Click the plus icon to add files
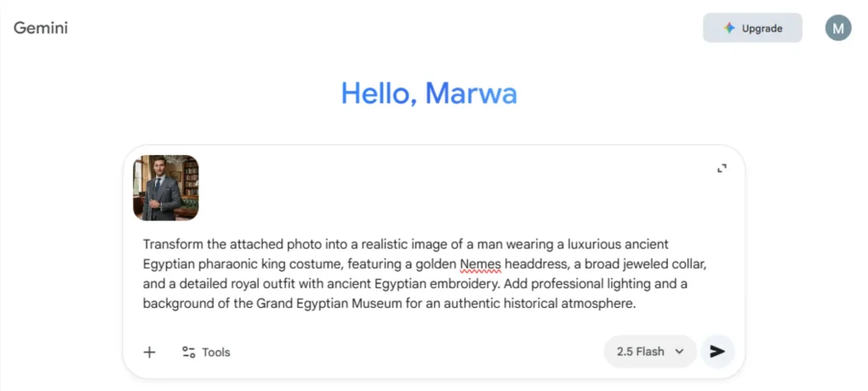This screenshot has height=391, width=868. coord(149,352)
